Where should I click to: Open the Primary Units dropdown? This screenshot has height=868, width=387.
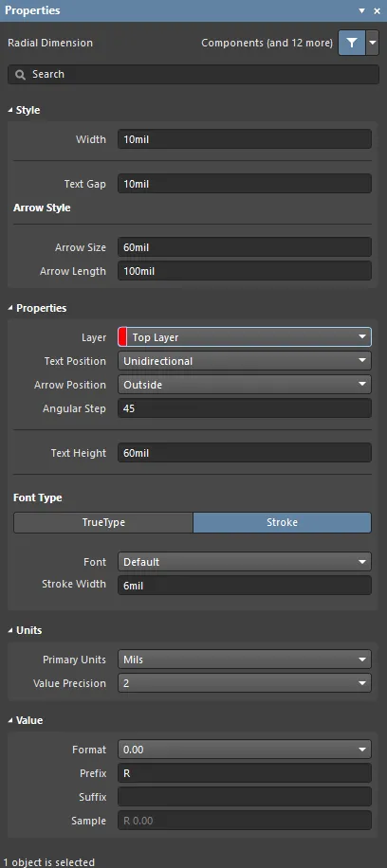245,660
